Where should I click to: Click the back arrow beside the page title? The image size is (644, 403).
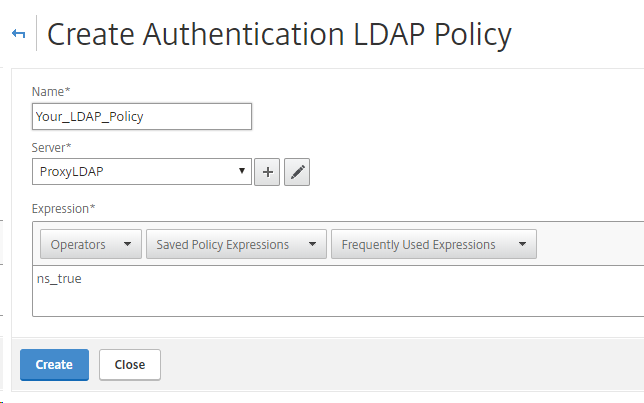(x=18, y=34)
